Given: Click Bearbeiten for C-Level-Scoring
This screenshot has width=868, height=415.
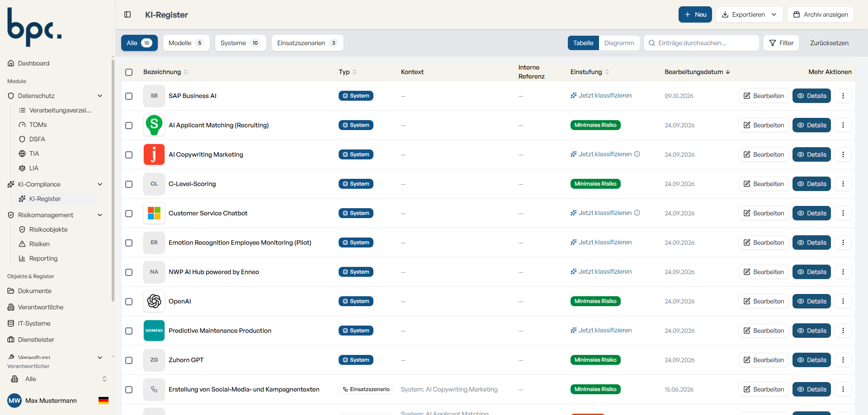Looking at the screenshot, I should pyautogui.click(x=764, y=184).
